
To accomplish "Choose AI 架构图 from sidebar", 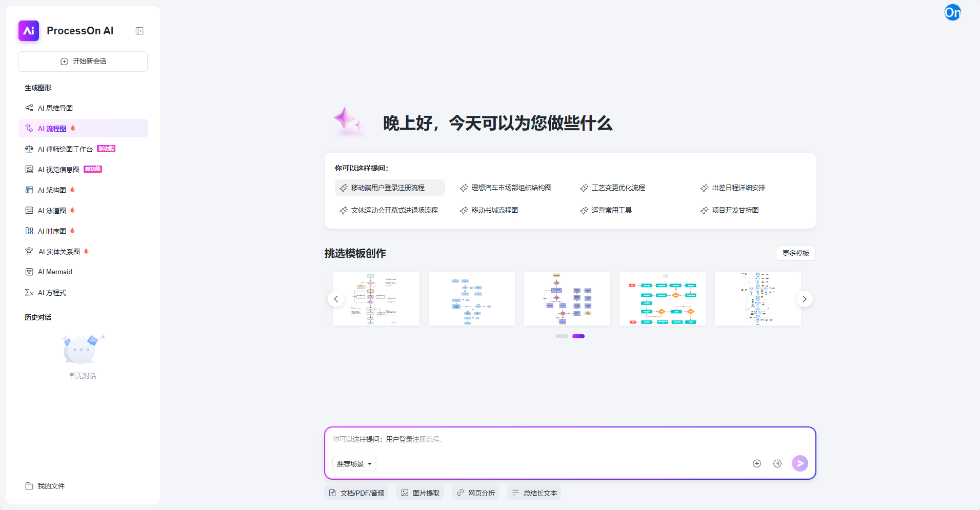I will click(x=83, y=190).
